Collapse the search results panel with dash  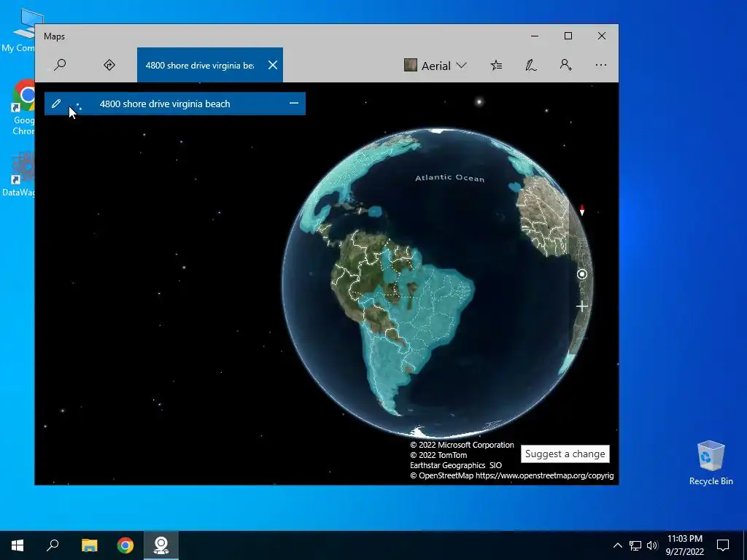pos(294,104)
